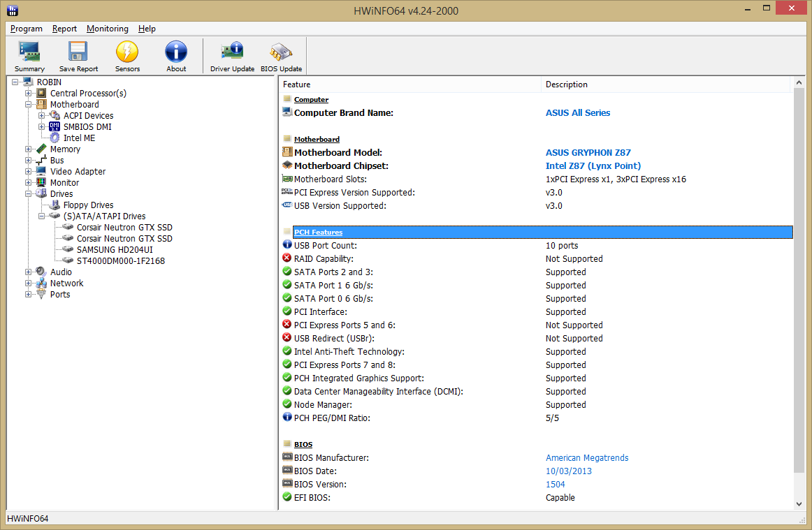The image size is (812, 530).
Task: Click the American Megatrends link
Action: click(587, 458)
